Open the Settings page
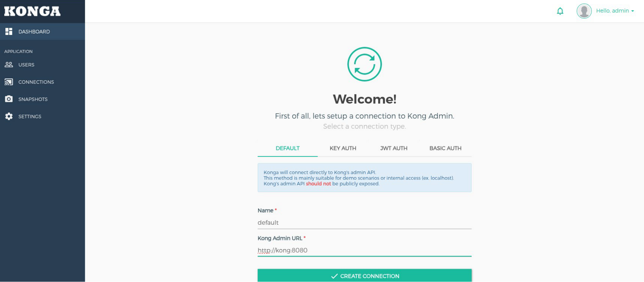The height and width of the screenshot is (282, 644). pos(42,116)
